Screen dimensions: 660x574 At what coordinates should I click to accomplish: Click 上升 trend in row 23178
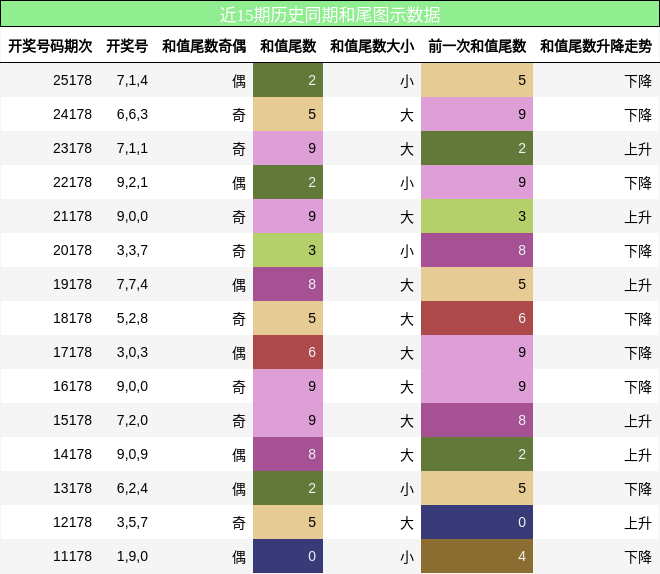[638, 149]
